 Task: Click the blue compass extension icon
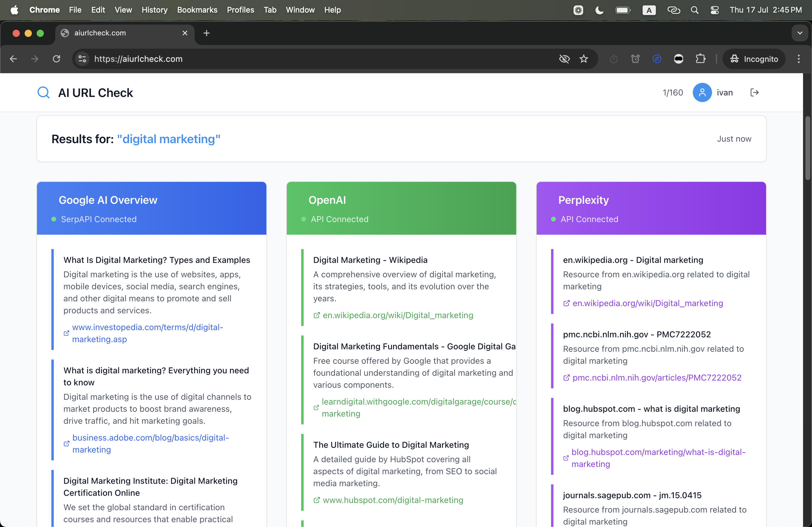click(x=657, y=59)
